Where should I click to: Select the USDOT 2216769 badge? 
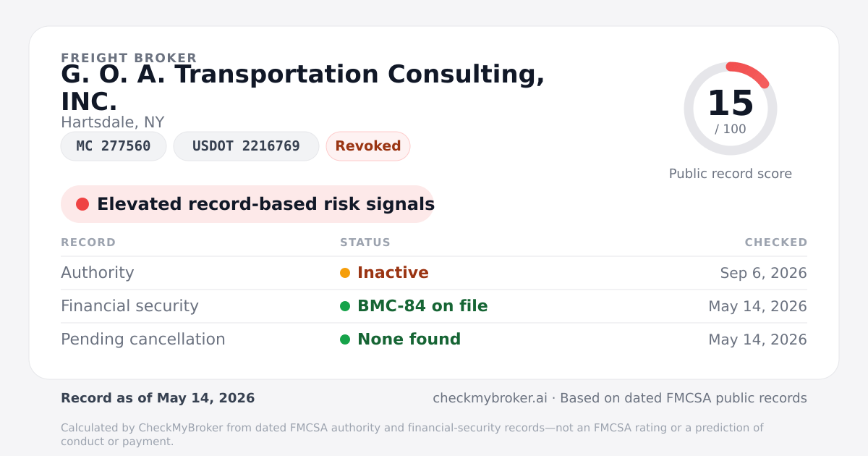coord(246,146)
